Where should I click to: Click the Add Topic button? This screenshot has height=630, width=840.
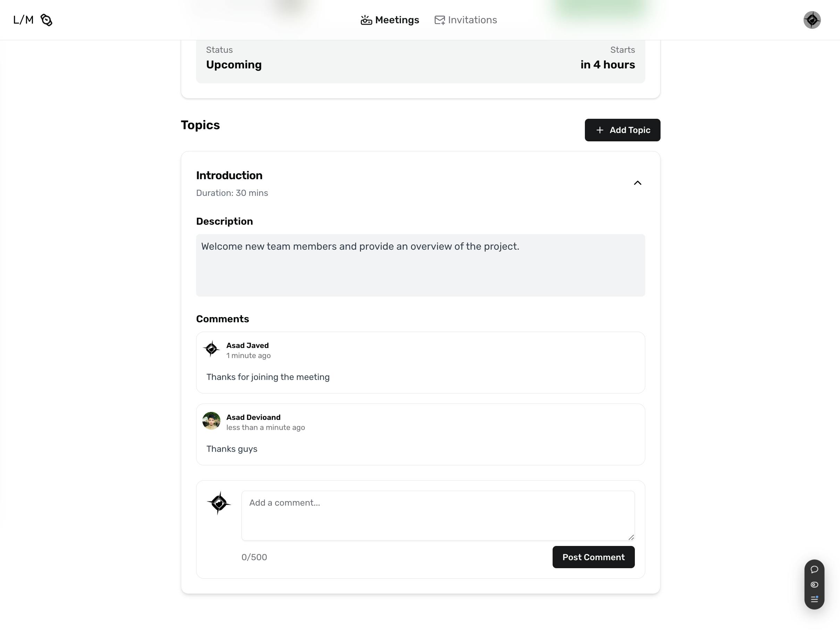click(622, 130)
